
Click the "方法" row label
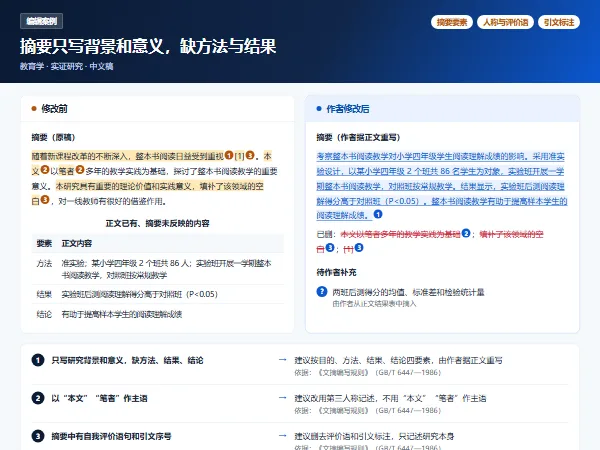44,263
